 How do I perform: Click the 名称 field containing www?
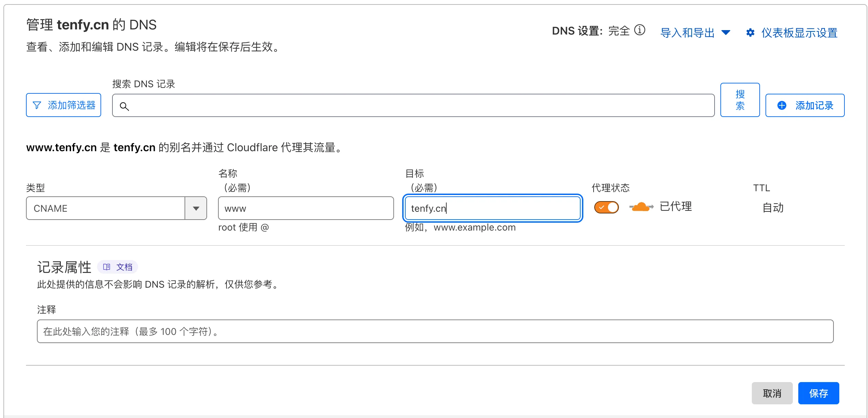[x=306, y=208]
